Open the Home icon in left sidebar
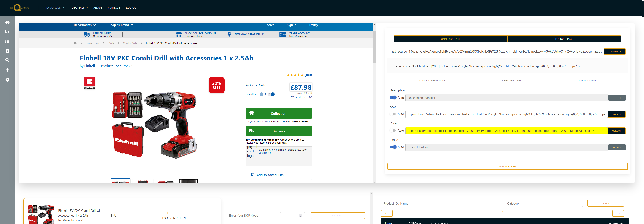Image resolution: width=644 pixels, height=224 pixels. (x=7, y=23)
